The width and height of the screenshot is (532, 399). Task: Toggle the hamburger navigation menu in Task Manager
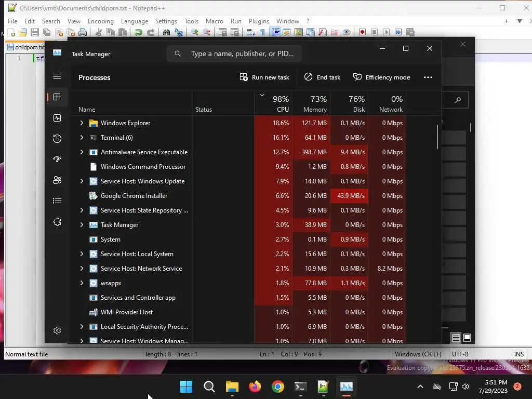tap(57, 76)
